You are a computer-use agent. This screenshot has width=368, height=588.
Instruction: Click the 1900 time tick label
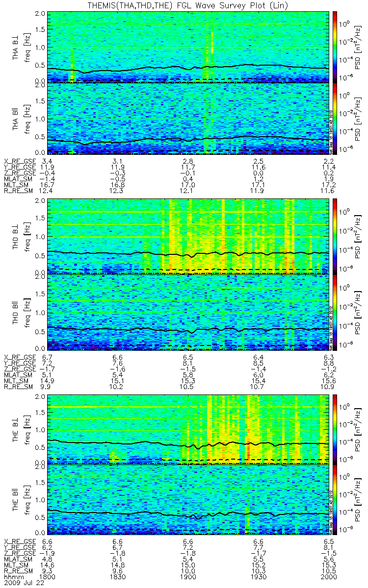(188, 577)
